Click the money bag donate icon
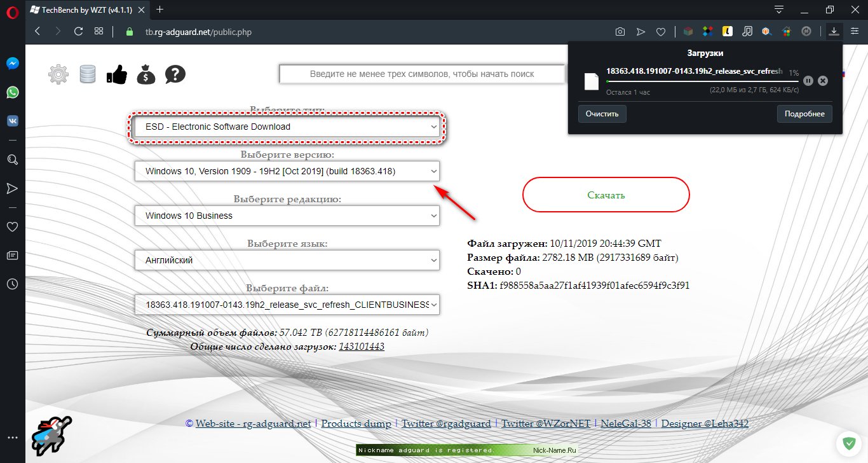This screenshot has width=868, height=463. point(146,74)
